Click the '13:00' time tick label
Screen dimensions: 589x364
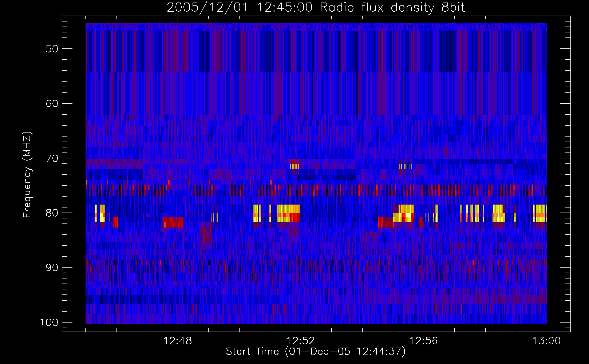[x=547, y=341]
